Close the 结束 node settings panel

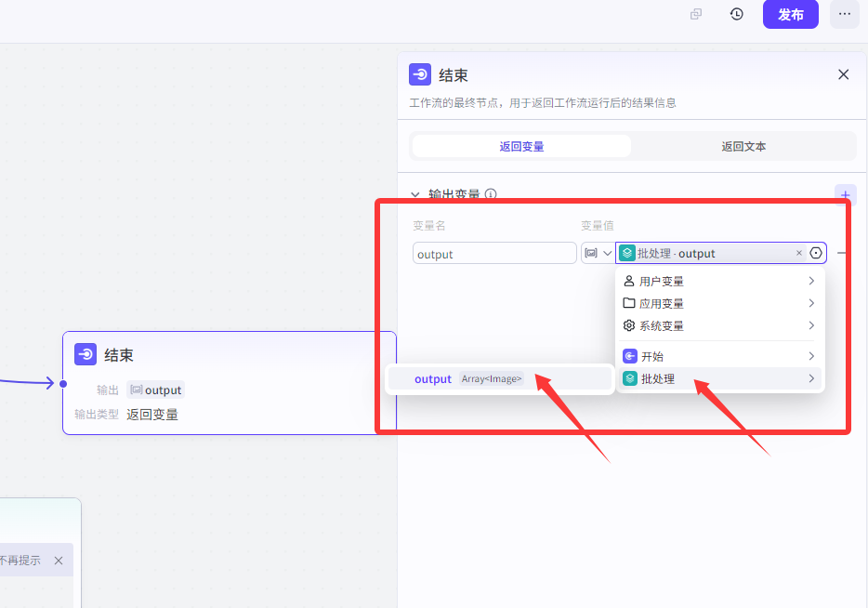pyautogui.click(x=843, y=74)
